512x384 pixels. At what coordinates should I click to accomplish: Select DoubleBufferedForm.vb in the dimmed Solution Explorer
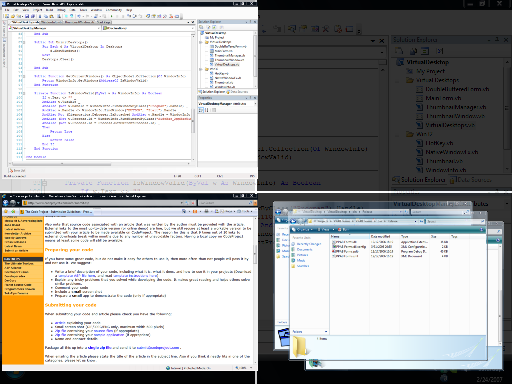pyautogui.click(x=457, y=89)
